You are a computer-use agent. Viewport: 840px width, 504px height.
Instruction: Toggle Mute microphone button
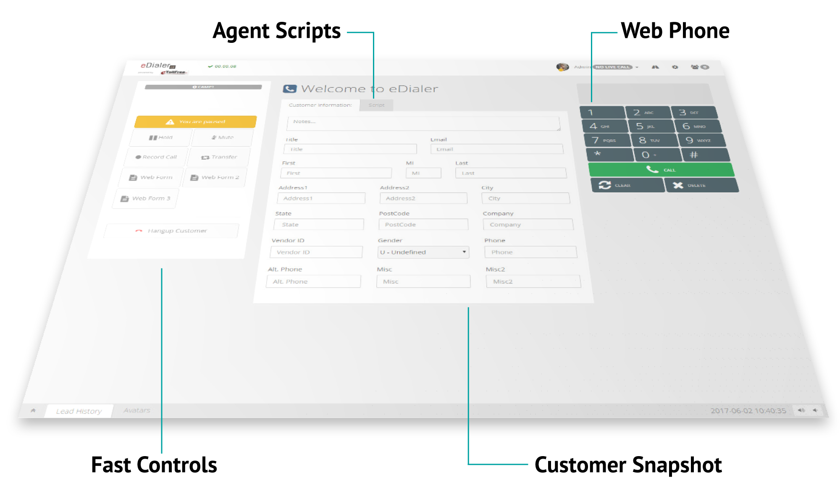(x=223, y=138)
